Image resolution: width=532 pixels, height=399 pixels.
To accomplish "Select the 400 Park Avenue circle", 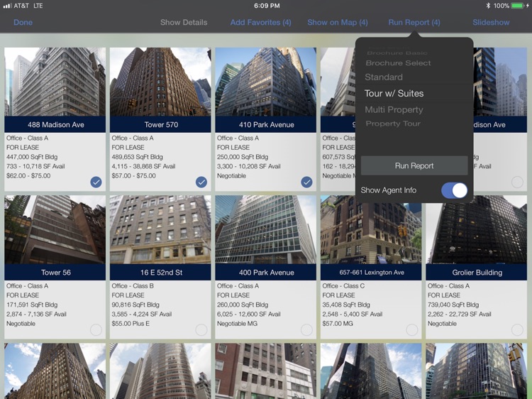I will [306, 330].
